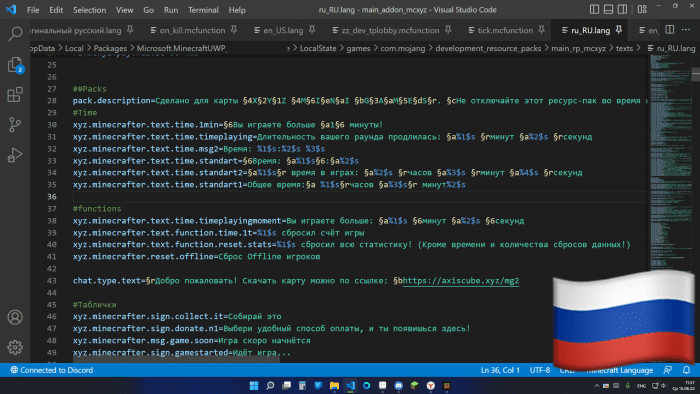The height and width of the screenshot is (394, 700).
Task: Open the Accounts menu icon
Action: [15, 317]
